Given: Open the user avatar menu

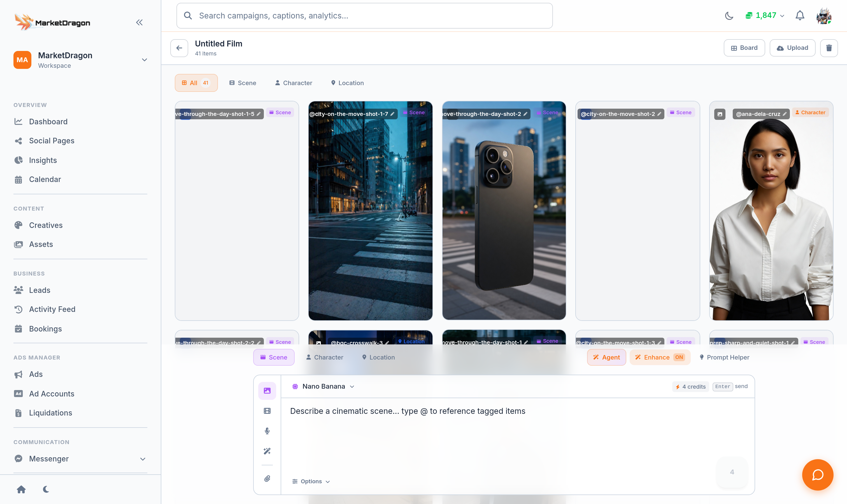Looking at the screenshot, I should [x=823, y=16].
